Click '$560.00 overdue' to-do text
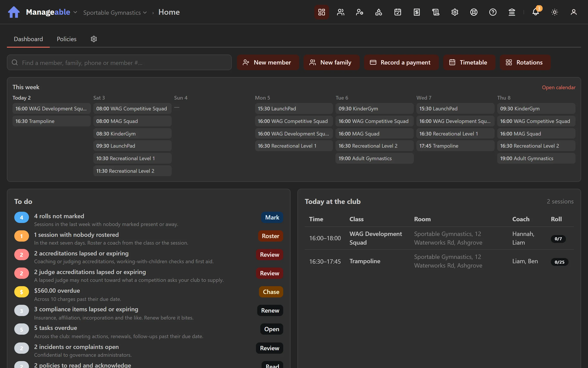 [x=57, y=291]
